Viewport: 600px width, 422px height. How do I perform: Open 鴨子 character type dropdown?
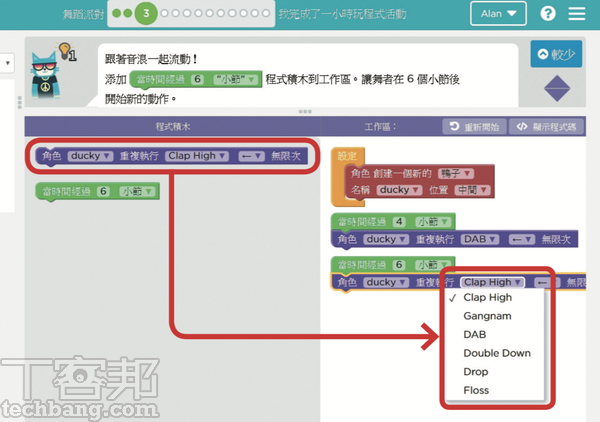[x=456, y=173]
